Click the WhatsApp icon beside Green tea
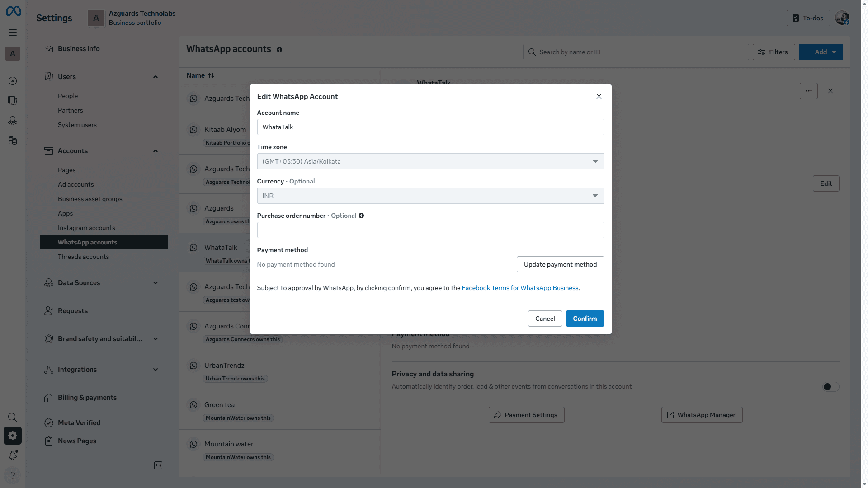868x488 pixels. point(193,405)
